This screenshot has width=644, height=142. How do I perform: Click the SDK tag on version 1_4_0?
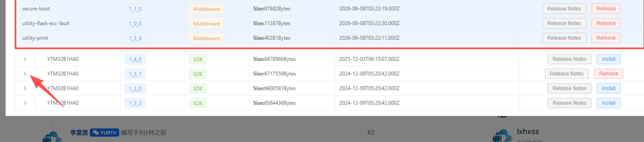198,59
